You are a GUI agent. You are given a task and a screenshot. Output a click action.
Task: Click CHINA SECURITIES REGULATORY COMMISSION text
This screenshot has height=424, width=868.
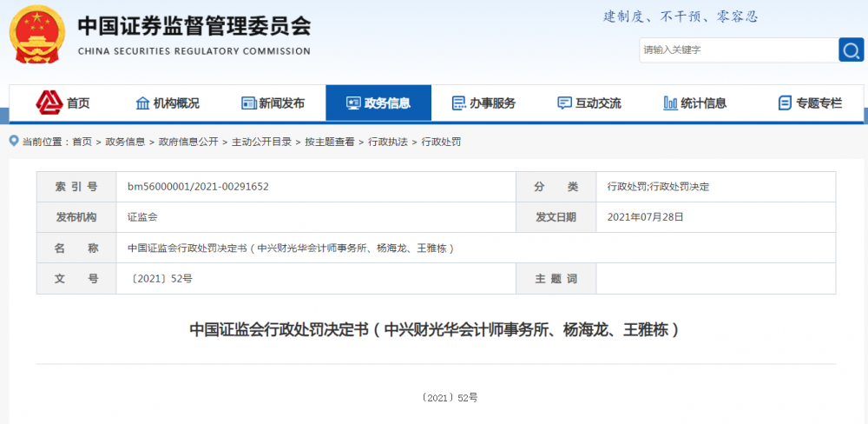pos(194,51)
